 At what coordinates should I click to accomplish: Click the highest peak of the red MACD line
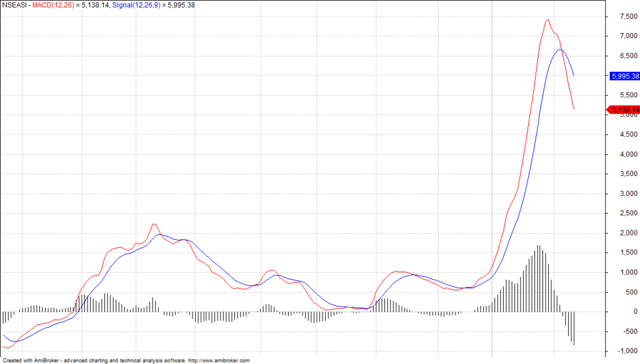tap(547, 20)
